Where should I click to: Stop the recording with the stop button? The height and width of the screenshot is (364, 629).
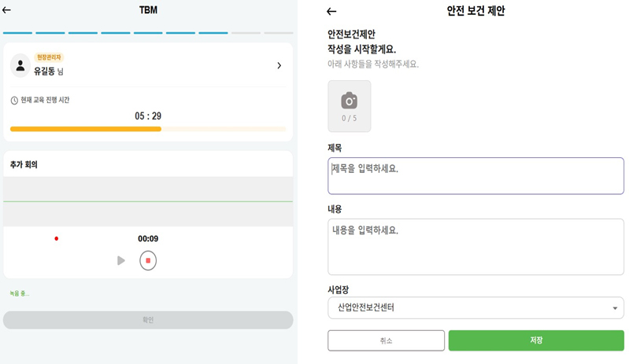pos(148,260)
